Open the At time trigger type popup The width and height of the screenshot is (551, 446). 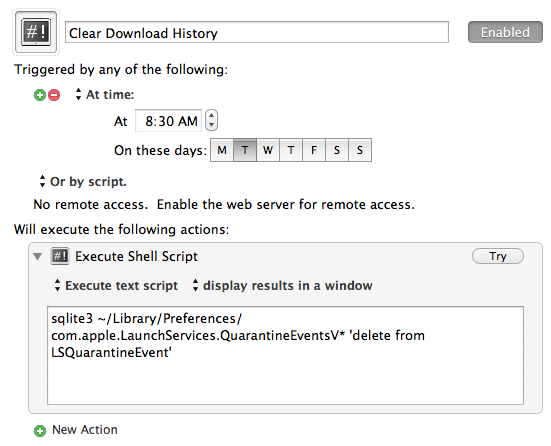(x=105, y=95)
